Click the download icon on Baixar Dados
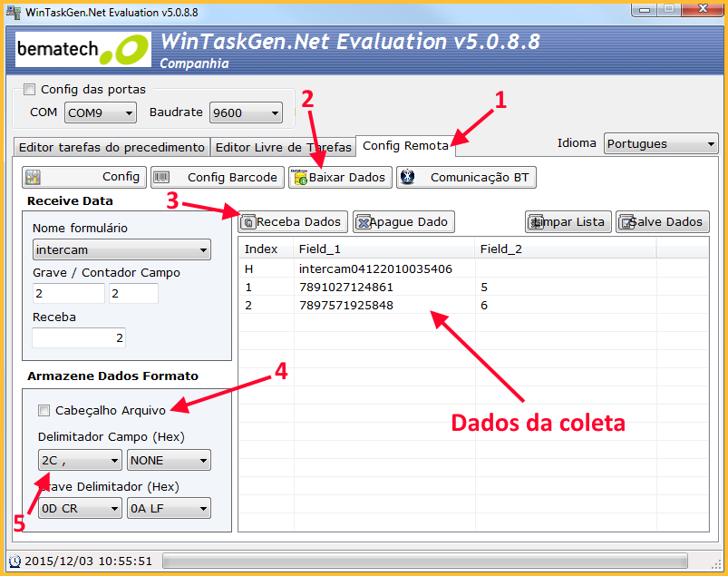This screenshot has height=576, width=728. [x=299, y=177]
